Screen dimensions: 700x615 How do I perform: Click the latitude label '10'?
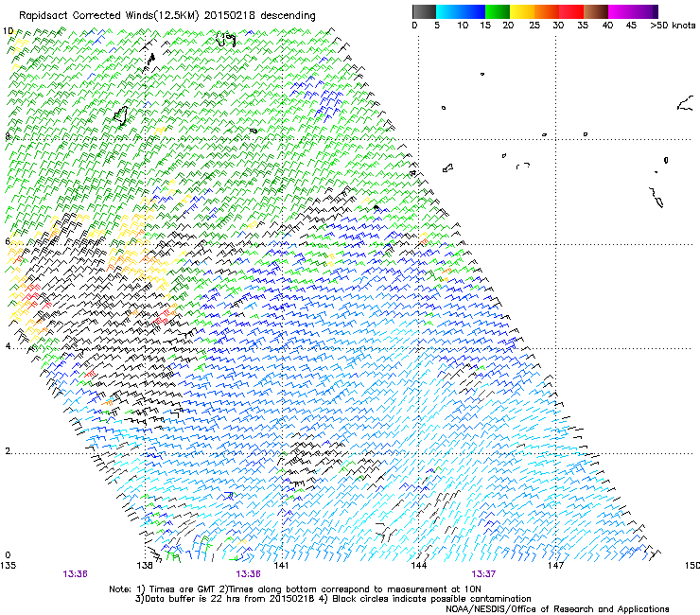click(x=8, y=31)
